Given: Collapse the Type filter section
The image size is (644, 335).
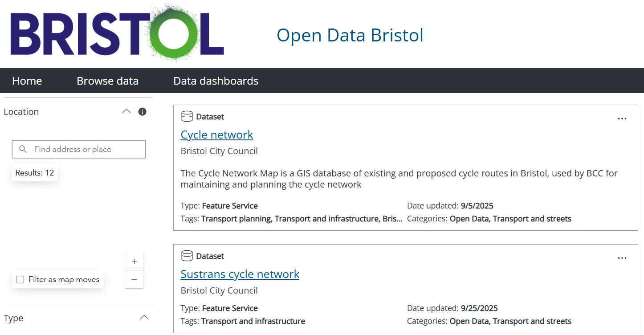Looking at the screenshot, I should click(x=144, y=318).
